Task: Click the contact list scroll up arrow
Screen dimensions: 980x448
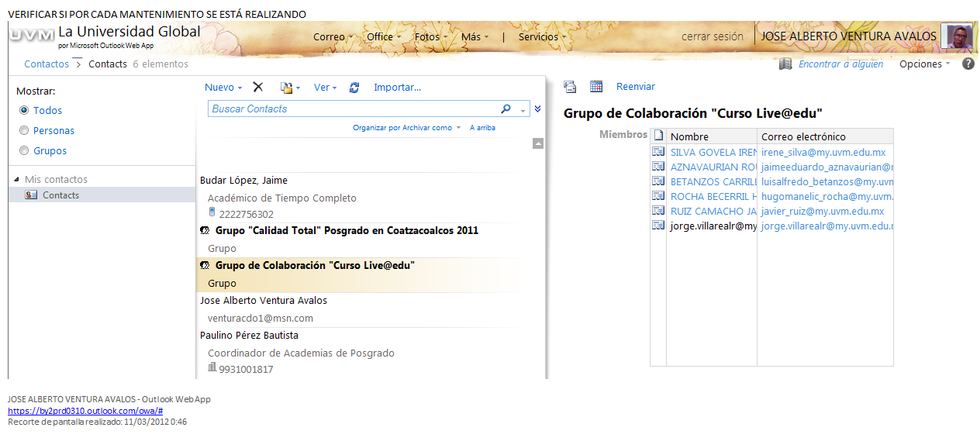Action: pos(538,143)
